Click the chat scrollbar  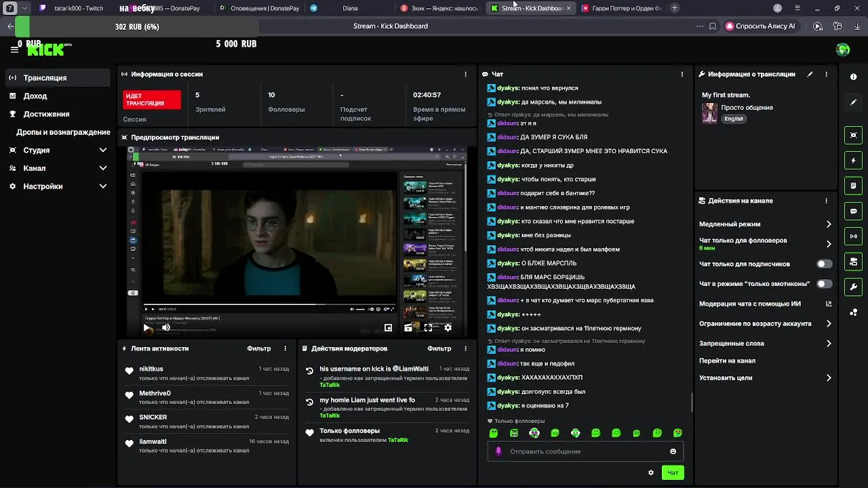(x=691, y=402)
